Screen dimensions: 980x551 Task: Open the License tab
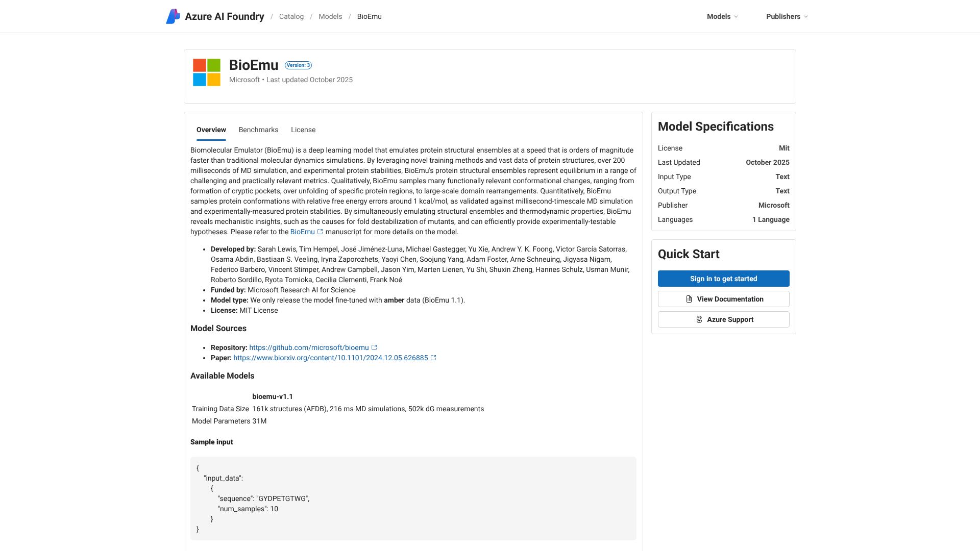coord(303,130)
